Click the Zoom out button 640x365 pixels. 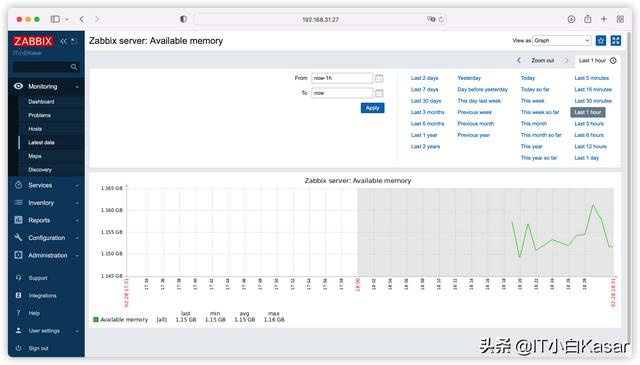pyautogui.click(x=542, y=60)
